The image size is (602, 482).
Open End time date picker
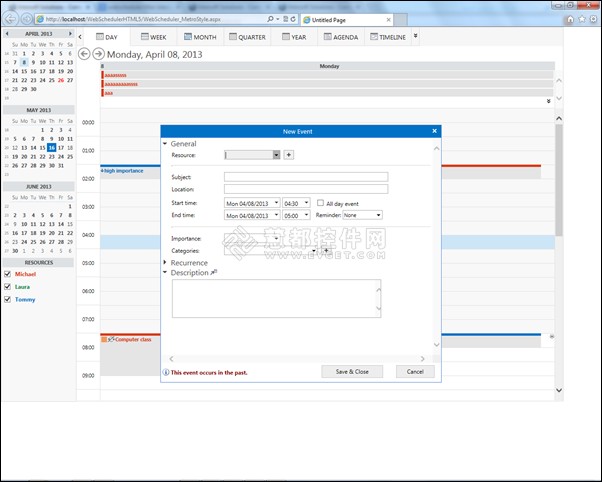276,215
